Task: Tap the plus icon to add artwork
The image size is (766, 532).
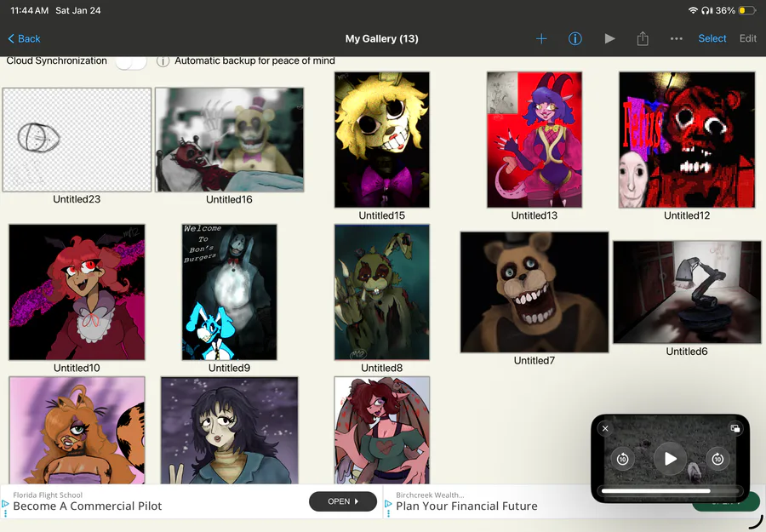Action: coord(541,38)
